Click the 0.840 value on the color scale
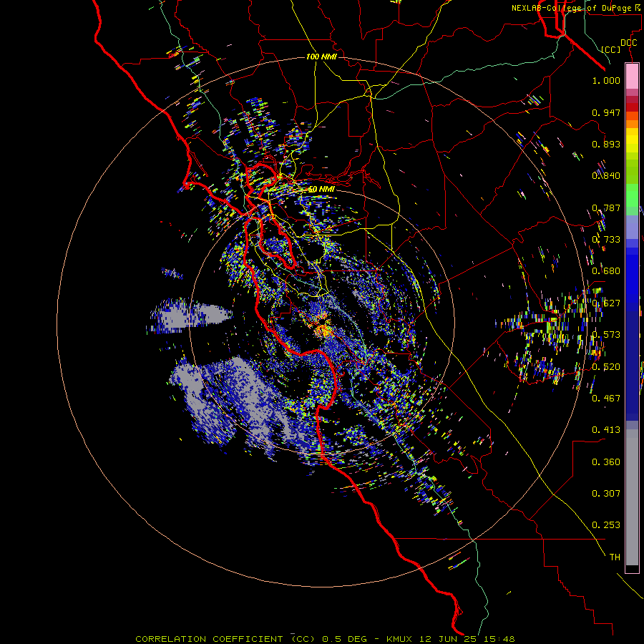Viewport: 644px width, 644px height. click(606, 176)
